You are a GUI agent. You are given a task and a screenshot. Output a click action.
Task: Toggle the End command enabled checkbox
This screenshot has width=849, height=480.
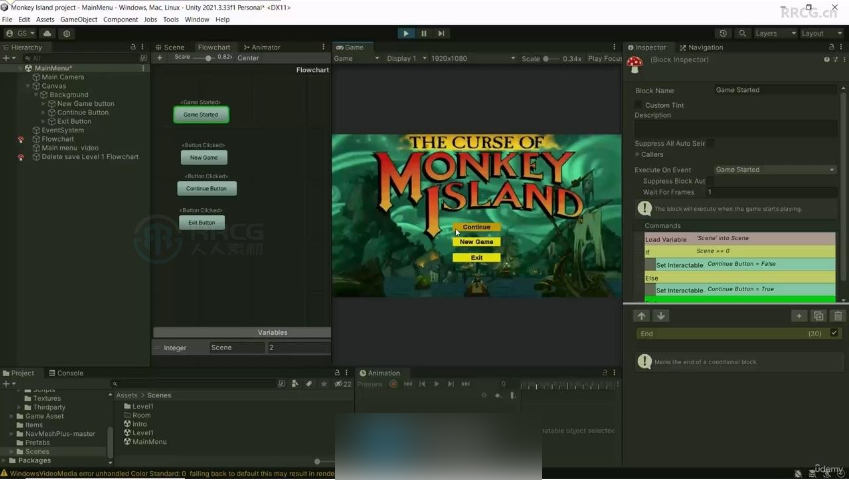834,333
